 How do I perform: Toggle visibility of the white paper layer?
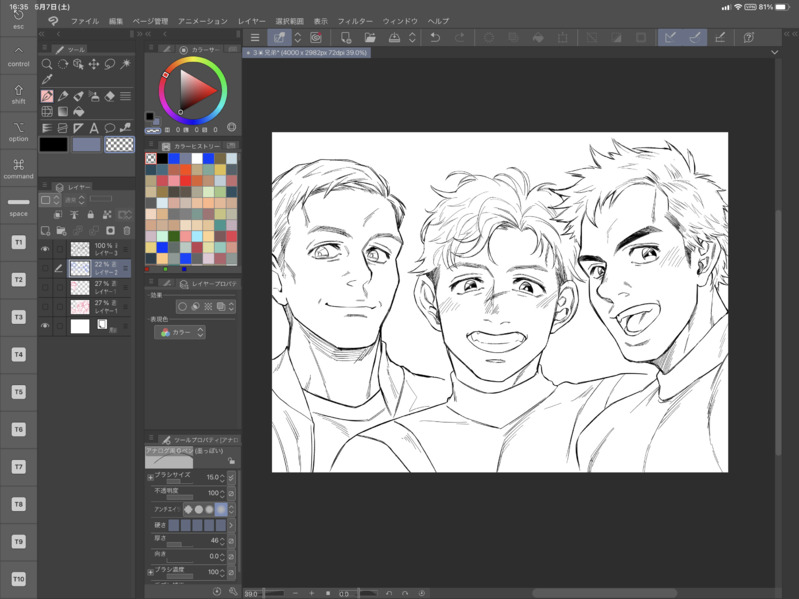click(45, 326)
